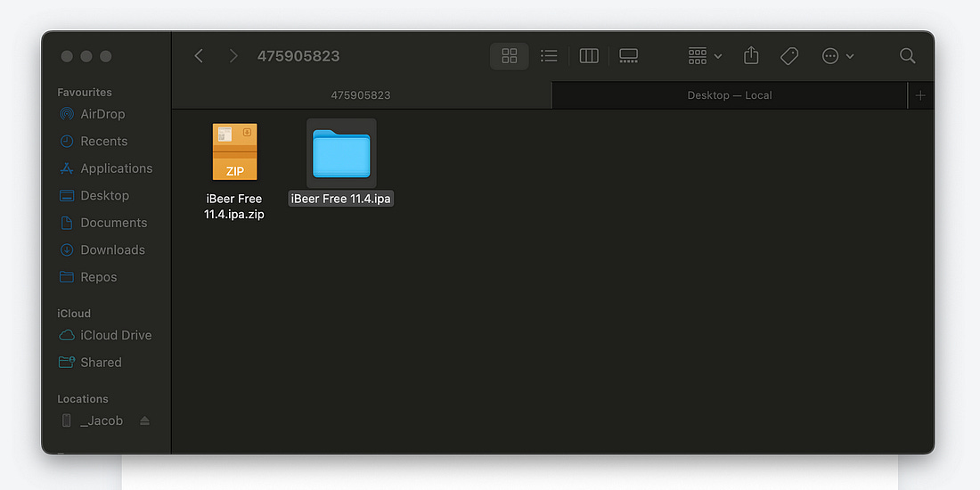Open Recents in the sidebar
The width and height of the screenshot is (980, 490).
tap(94, 142)
